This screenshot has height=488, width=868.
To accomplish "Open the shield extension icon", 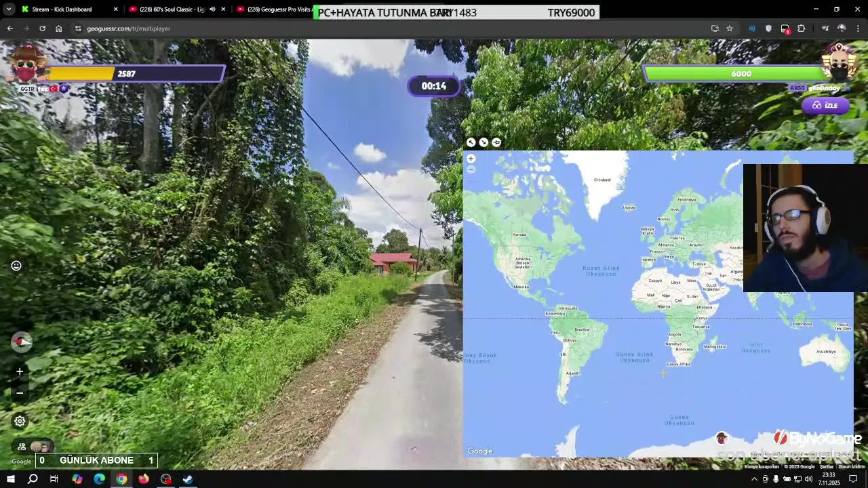I will coord(768,28).
